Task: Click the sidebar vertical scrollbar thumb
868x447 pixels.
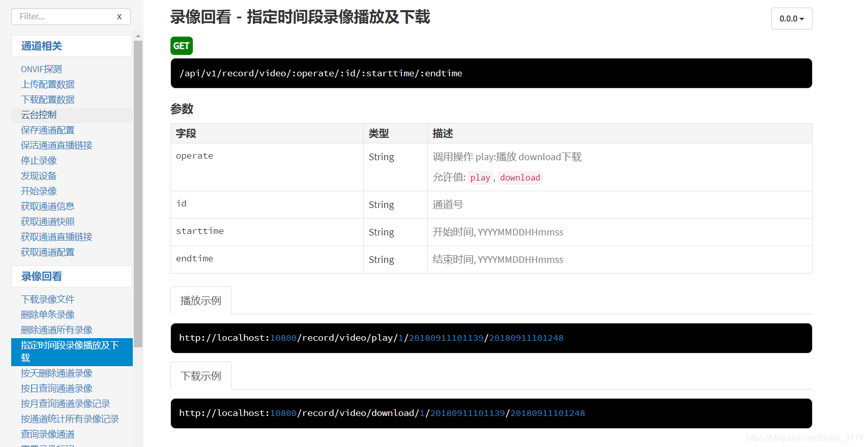Action: [x=138, y=193]
